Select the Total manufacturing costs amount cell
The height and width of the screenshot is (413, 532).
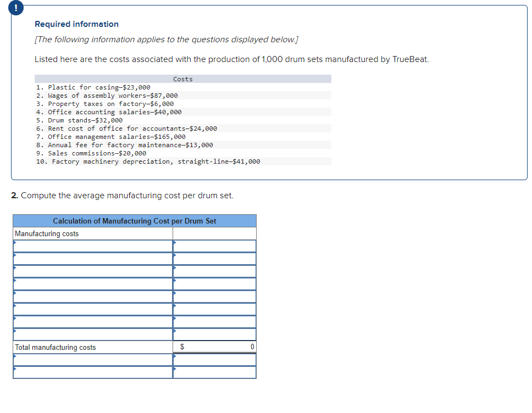click(214, 347)
